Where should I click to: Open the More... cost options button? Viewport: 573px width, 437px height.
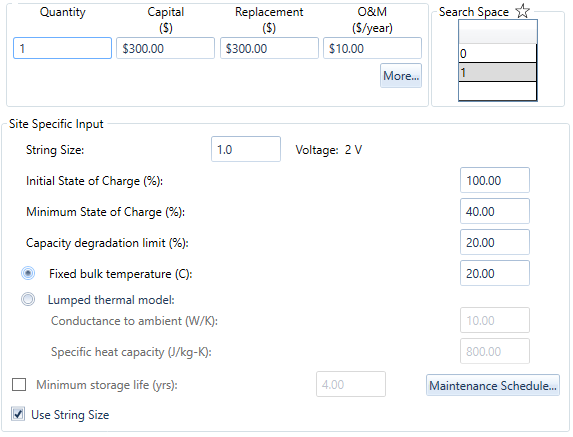[401, 76]
